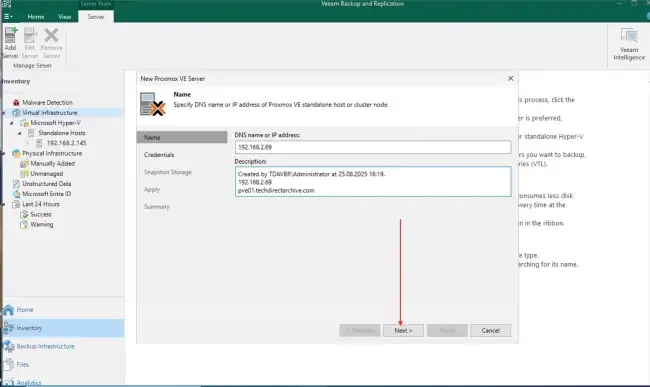This screenshot has width=650, height=387.
Task: Cancel the Proxmox server wizard
Action: (490, 331)
